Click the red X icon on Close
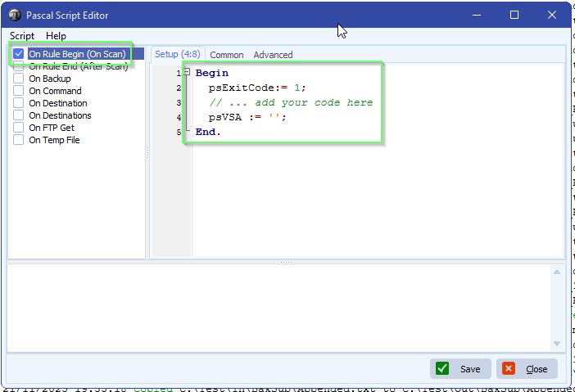 [x=509, y=368]
